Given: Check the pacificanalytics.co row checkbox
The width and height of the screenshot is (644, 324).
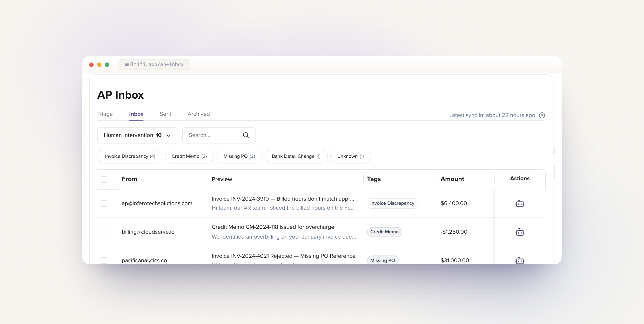Looking at the screenshot, I should pyautogui.click(x=104, y=260).
